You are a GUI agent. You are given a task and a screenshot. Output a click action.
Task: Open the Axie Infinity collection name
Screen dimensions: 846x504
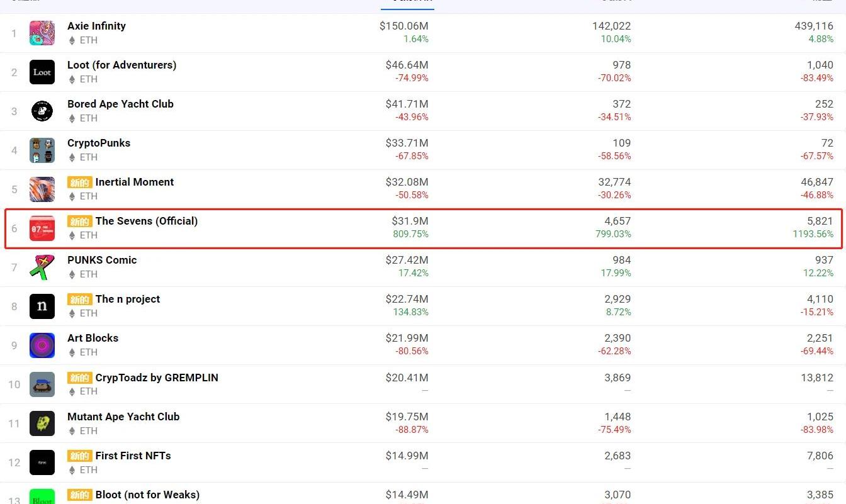[96, 26]
